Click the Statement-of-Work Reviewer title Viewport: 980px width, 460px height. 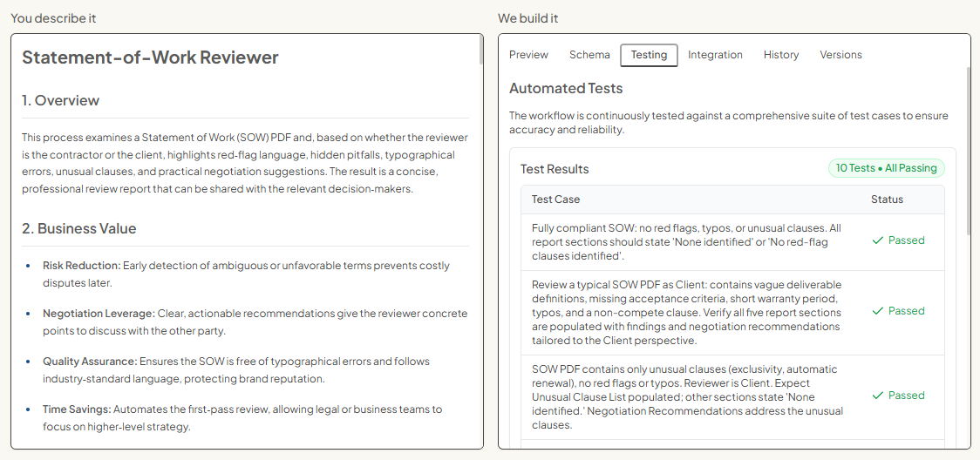150,58
